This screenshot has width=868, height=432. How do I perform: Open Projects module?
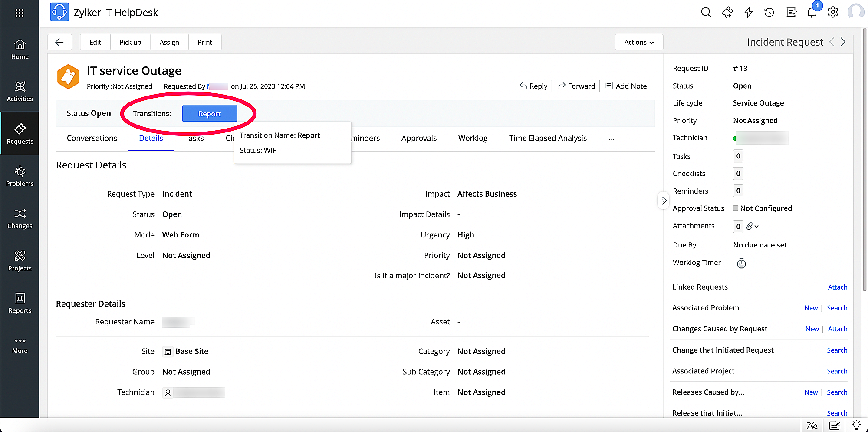pos(20,261)
